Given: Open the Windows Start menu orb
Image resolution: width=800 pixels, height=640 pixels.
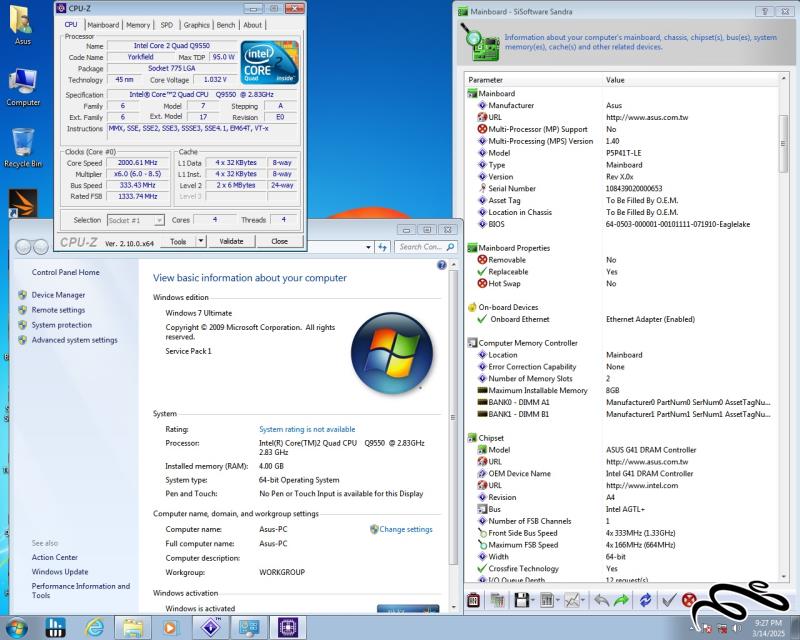Looking at the screenshot, I should (x=16, y=627).
